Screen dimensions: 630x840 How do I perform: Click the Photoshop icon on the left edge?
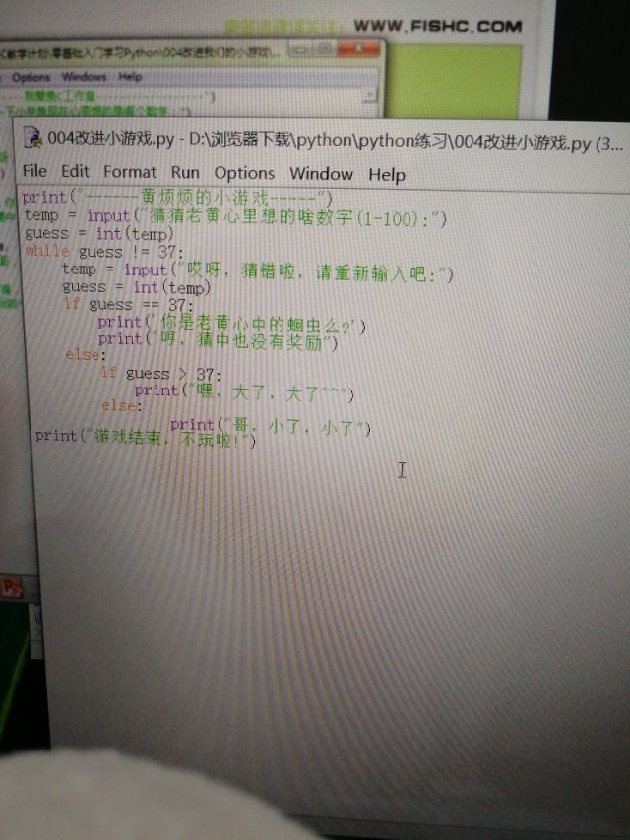(x=11, y=587)
